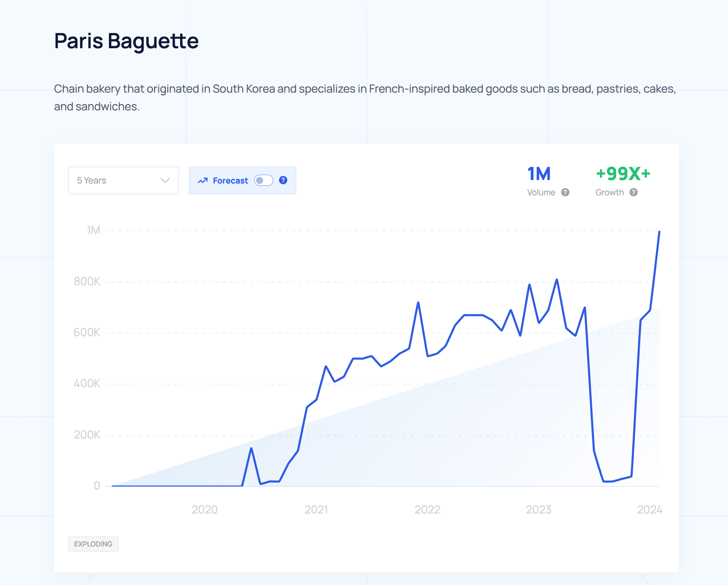The image size is (728, 585).
Task: Click the chart line peak at 1M
Action: (x=659, y=232)
